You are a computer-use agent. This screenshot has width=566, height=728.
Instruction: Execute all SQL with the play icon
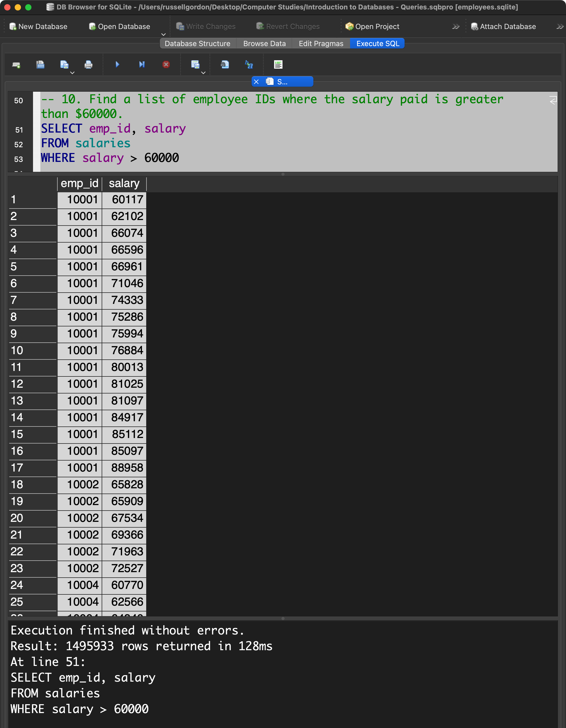(117, 65)
